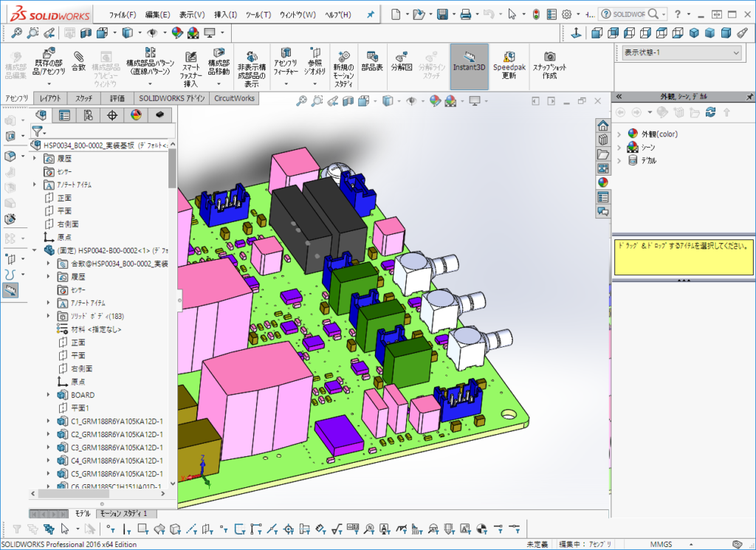This screenshot has height=550, width=756.
Task: Click the feature tree vertical scrollbar
Action: [173, 313]
